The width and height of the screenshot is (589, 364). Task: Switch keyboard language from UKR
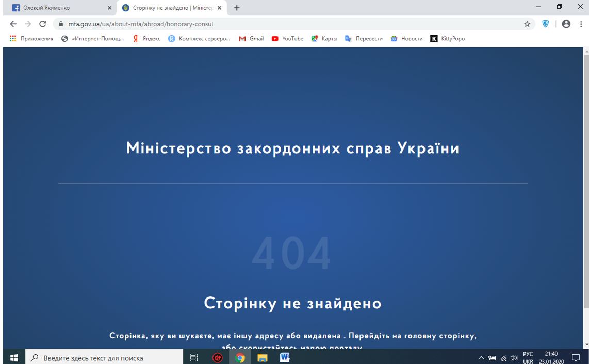pyautogui.click(x=528, y=356)
